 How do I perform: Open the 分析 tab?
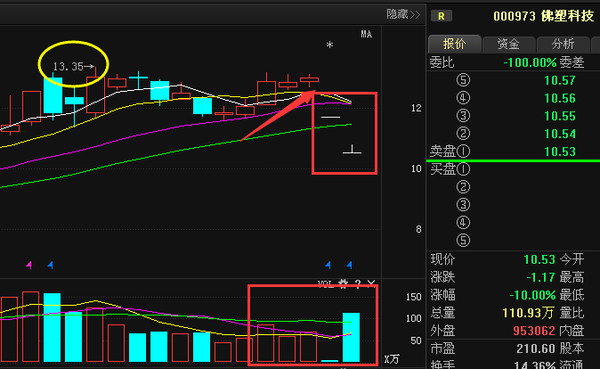563,44
